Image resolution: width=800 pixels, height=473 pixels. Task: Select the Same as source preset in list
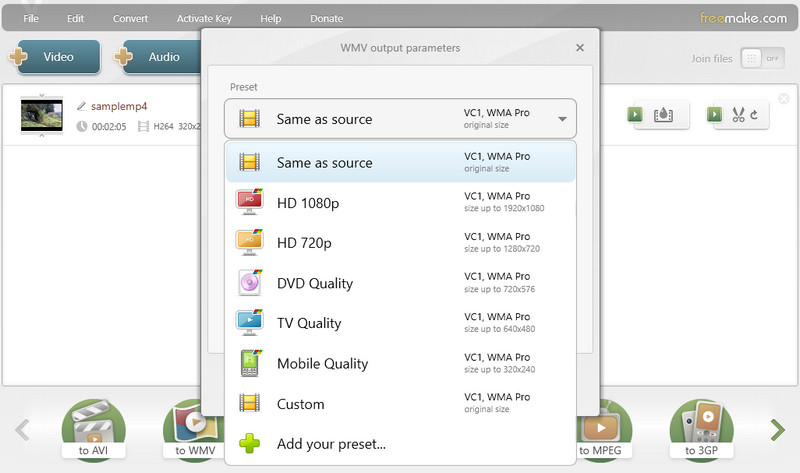click(401, 162)
